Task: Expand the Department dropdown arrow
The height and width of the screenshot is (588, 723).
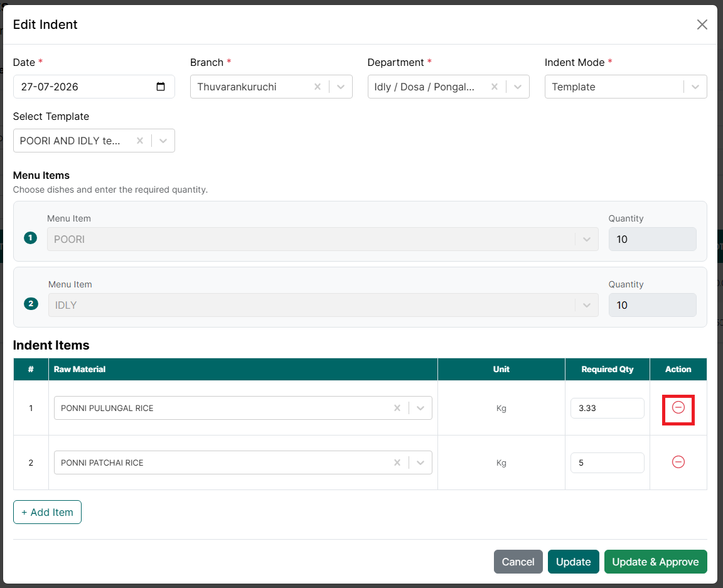Action: (518, 87)
